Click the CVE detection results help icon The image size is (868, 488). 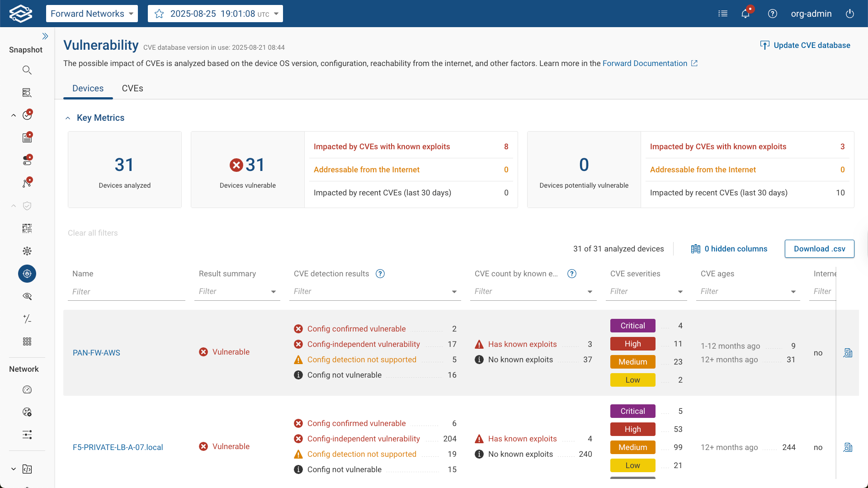(380, 274)
